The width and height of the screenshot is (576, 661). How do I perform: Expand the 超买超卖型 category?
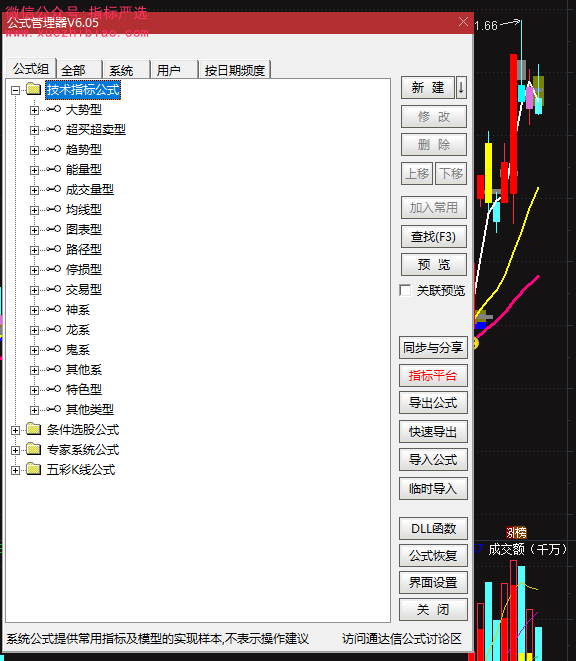coord(34,130)
